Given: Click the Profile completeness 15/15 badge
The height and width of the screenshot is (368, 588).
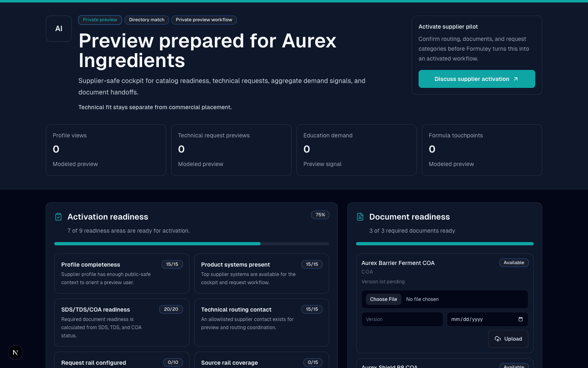Looking at the screenshot, I should (x=172, y=265).
